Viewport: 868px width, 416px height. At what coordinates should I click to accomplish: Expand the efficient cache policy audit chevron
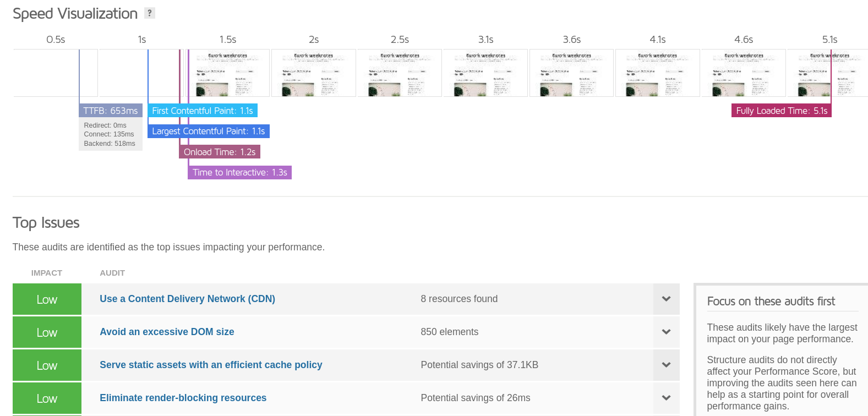click(666, 365)
